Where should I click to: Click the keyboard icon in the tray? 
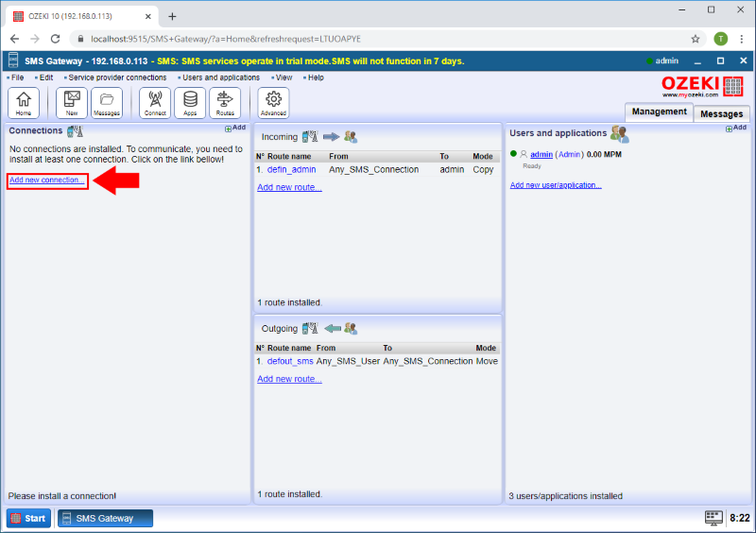point(713,518)
